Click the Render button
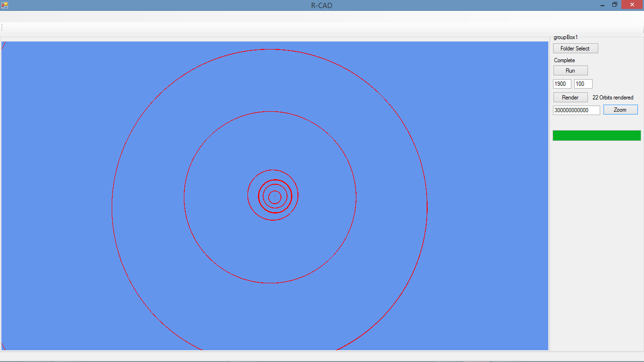Screen dimensions: 644x362 coord(570,98)
